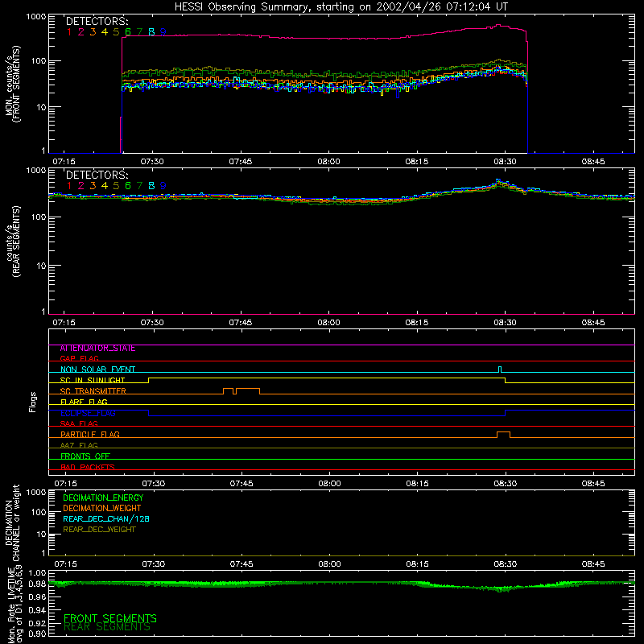The height and width of the screenshot is (644, 644).
Task: Click the SAA_FLAG label
Action: point(79,424)
